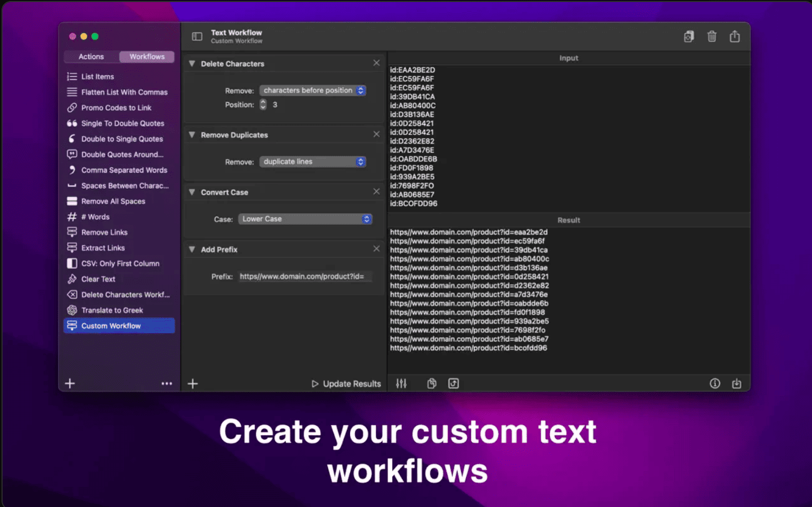Add a new workflow with the sidebar plus
The height and width of the screenshot is (507, 812).
coord(70,384)
